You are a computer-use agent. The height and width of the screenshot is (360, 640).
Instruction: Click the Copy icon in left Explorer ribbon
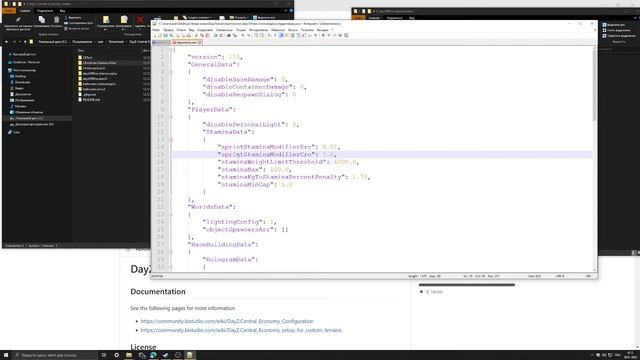[42, 20]
